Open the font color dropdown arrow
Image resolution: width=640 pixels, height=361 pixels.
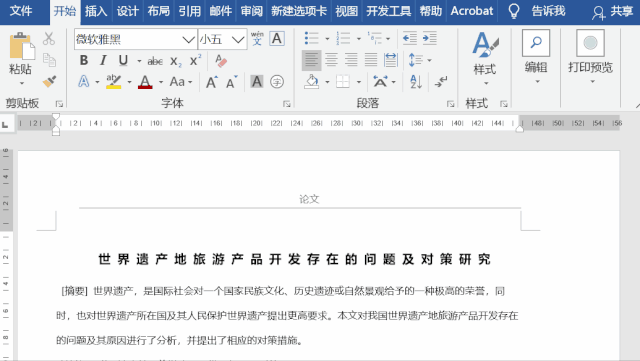(161, 82)
